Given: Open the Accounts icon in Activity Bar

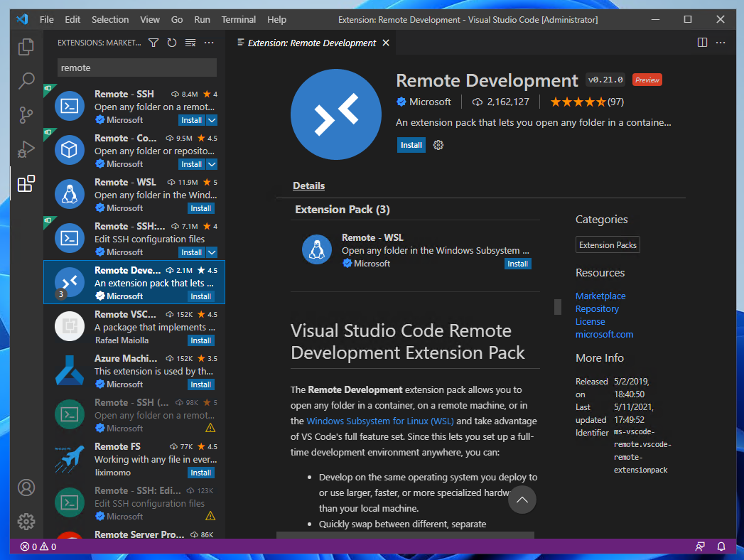Looking at the screenshot, I should coord(26,488).
